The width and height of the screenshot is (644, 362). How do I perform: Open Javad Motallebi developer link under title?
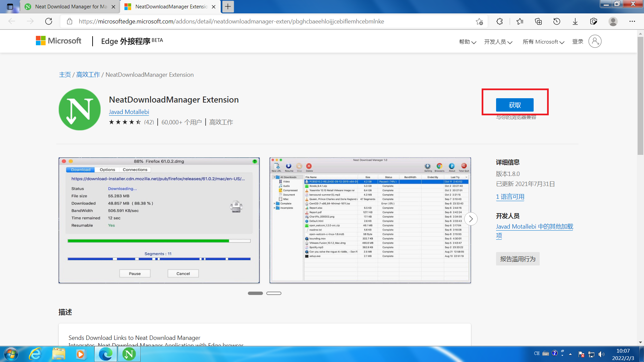129,112
